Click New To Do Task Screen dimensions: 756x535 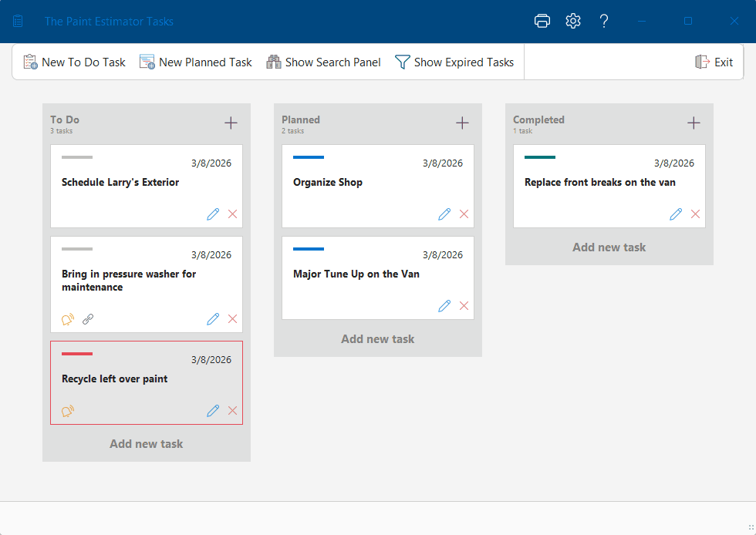[74, 62]
